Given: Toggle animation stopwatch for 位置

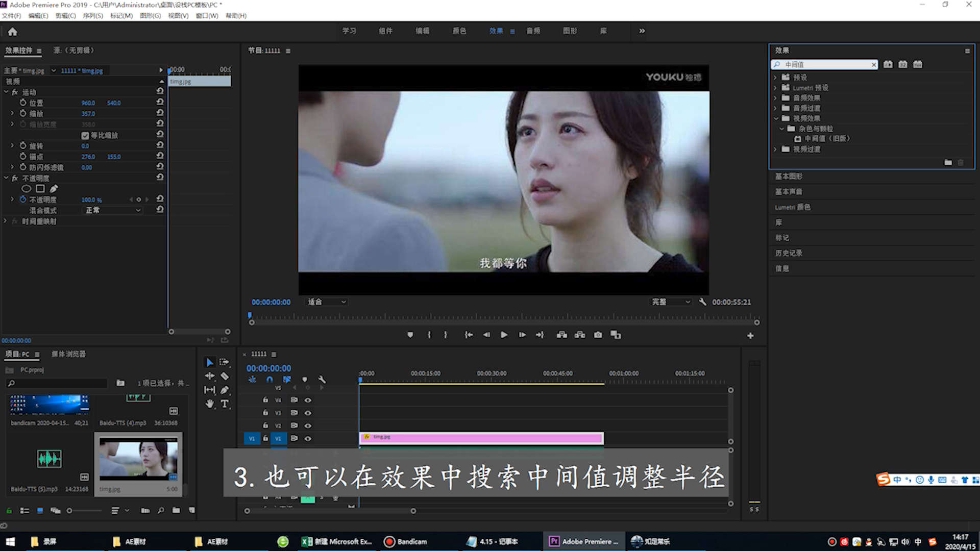Looking at the screenshot, I should click(23, 102).
